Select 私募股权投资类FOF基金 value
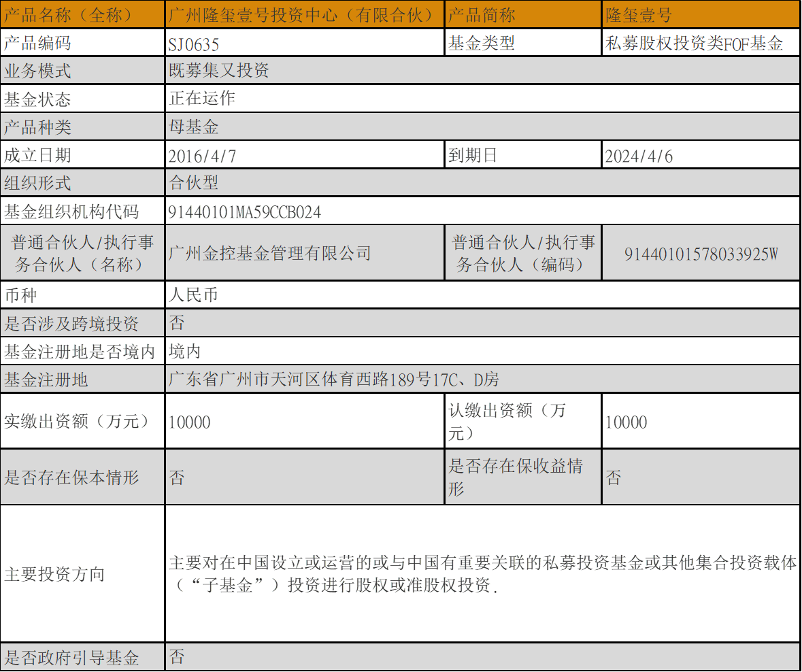Screen dimensions: 802x672 [x=694, y=43]
